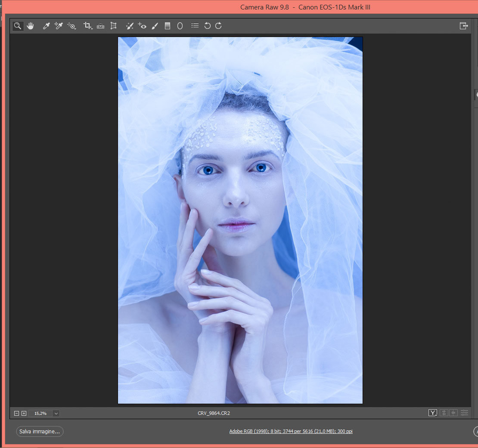The width and height of the screenshot is (478, 448).
Task: Open the Targeted Adjustment tool menu
Action: pyautogui.click(x=71, y=26)
